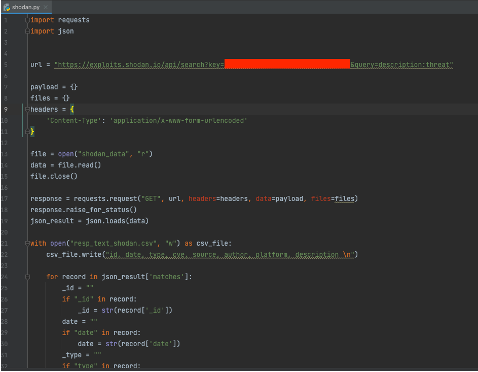Click gutter line number 21

(x=5, y=244)
